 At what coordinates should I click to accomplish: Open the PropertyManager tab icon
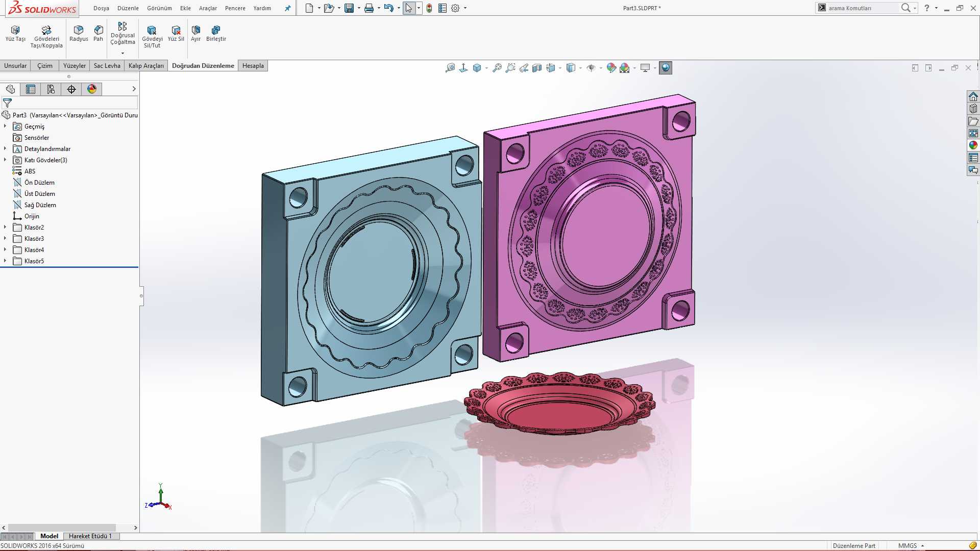point(31,89)
